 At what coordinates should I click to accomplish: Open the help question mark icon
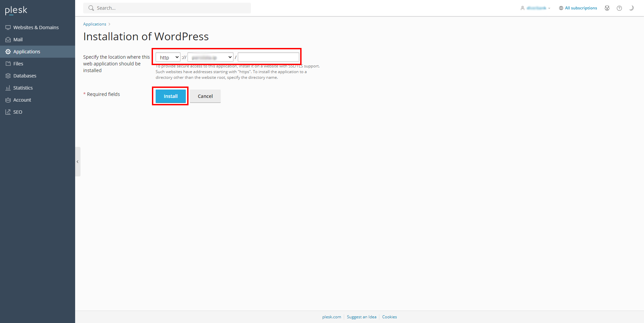(619, 8)
